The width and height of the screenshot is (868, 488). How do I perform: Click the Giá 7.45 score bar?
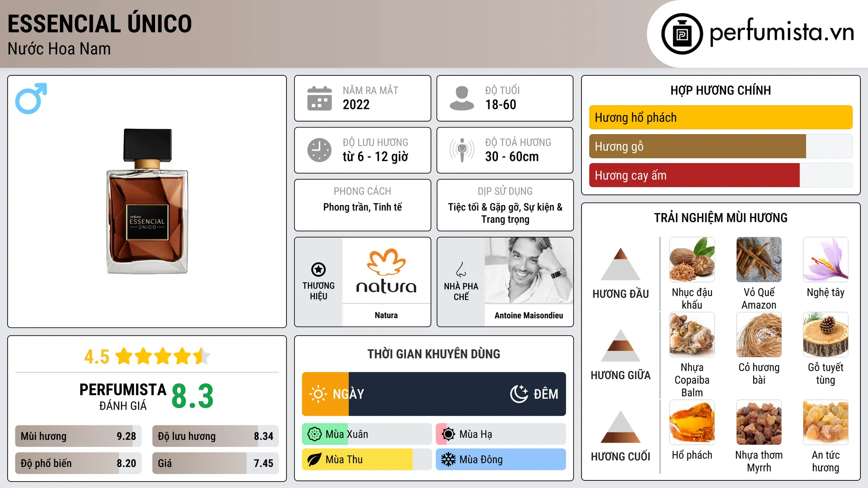[x=216, y=463]
